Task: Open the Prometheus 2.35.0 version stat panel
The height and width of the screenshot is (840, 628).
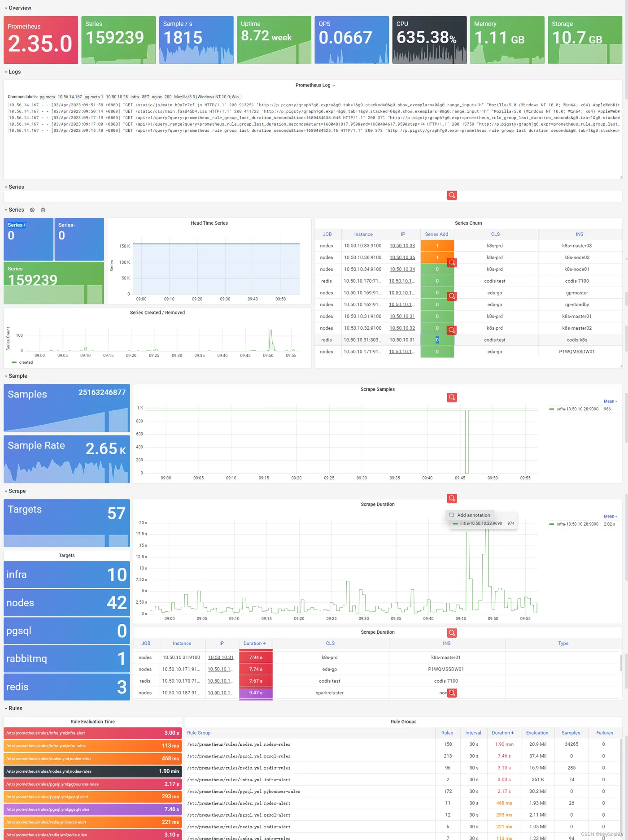Action: click(x=41, y=40)
